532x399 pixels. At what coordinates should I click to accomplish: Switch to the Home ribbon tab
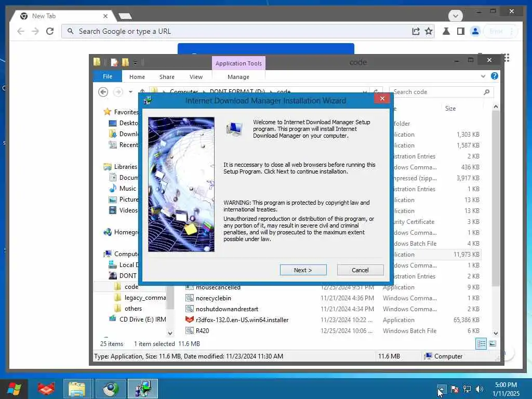pos(137,77)
